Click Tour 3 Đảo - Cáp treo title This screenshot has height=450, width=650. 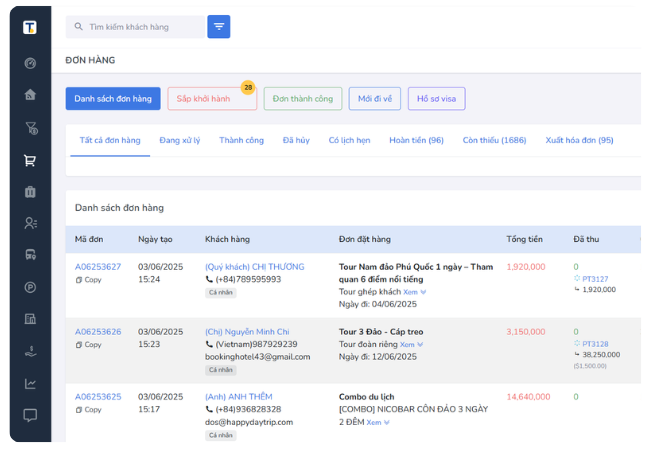381,332
